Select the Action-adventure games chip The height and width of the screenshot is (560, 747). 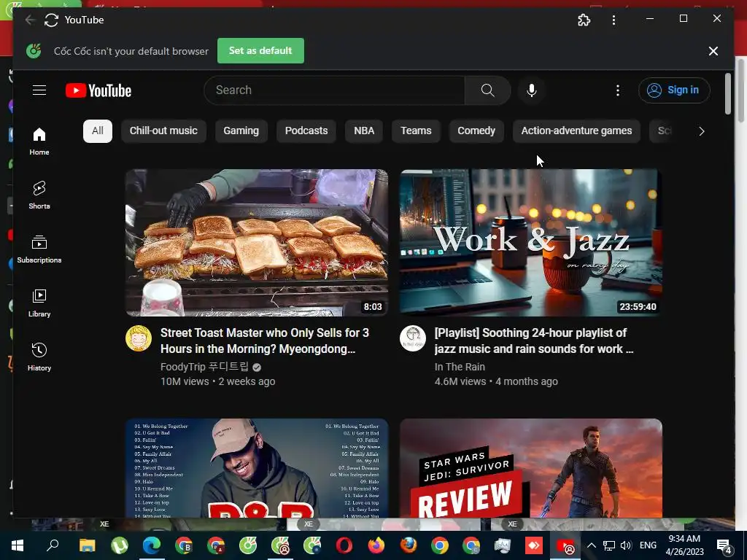576,131
